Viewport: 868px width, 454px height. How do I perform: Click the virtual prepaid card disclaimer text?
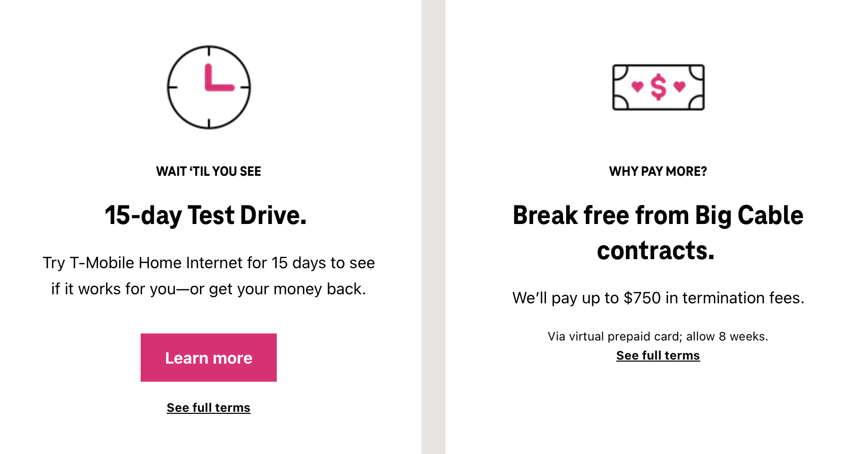click(x=659, y=336)
